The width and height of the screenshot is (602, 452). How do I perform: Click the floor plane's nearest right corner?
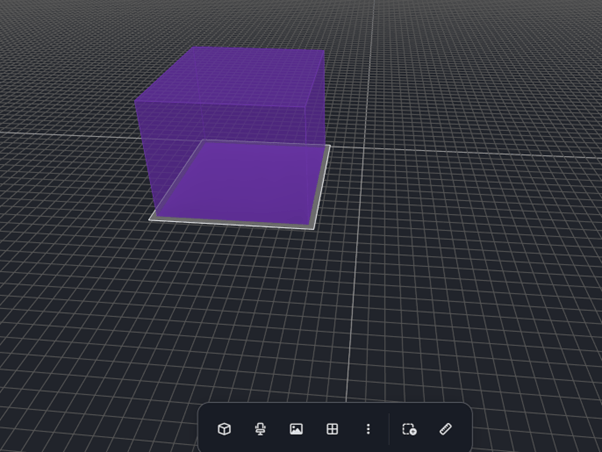pyautogui.click(x=314, y=229)
